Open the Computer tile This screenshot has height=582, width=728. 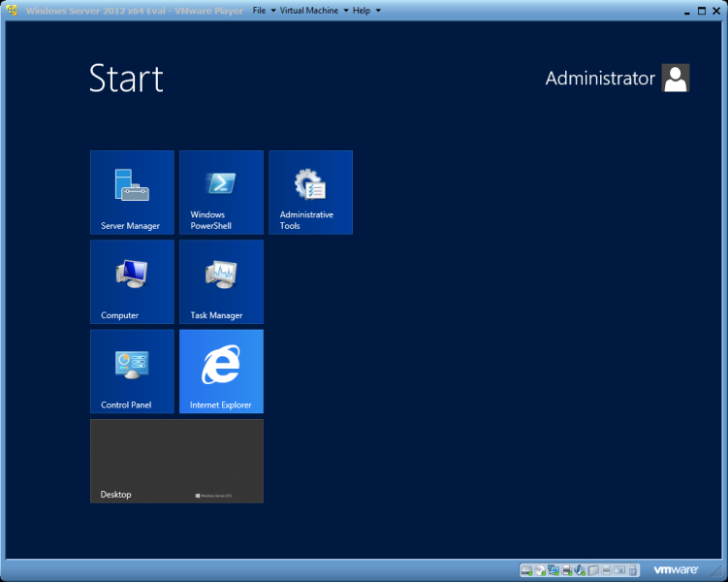tap(132, 281)
